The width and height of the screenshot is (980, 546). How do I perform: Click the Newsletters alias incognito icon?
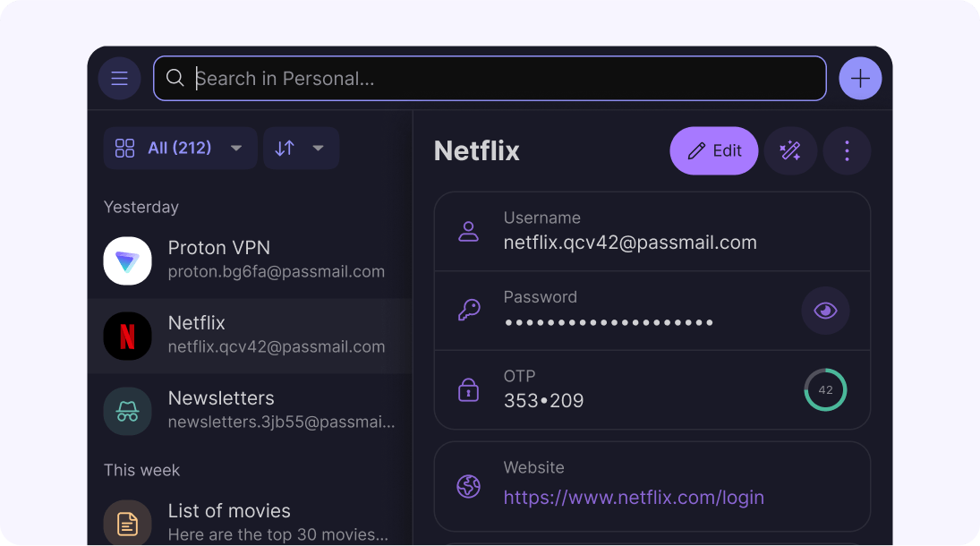coord(127,411)
